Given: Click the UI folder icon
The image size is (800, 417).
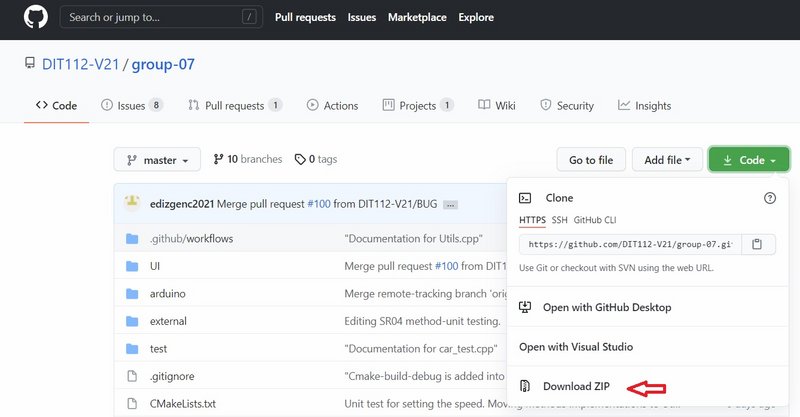Looking at the screenshot, I should tap(132, 266).
